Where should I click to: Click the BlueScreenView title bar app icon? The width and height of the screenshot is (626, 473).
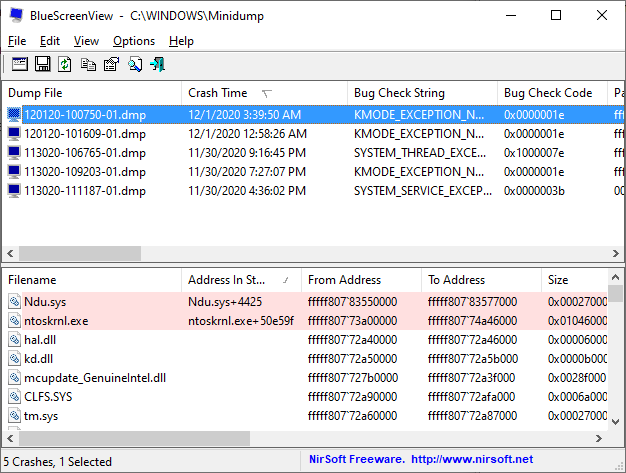[16, 15]
